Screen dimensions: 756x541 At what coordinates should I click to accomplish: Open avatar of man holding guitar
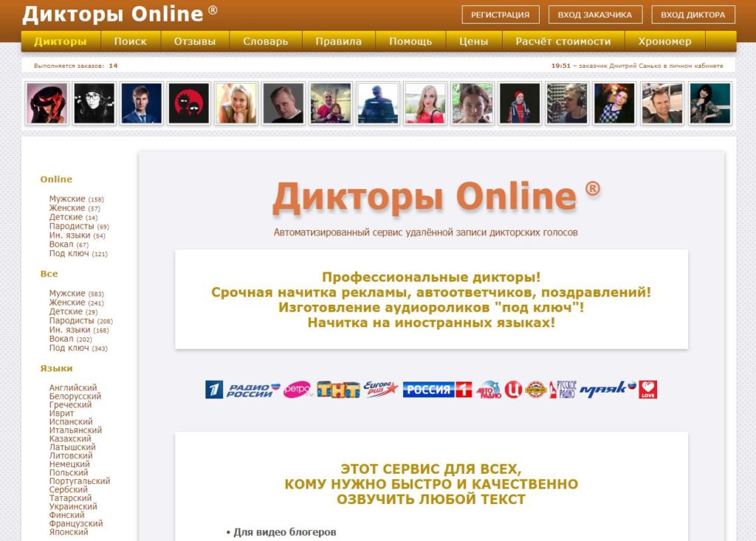coord(331,103)
